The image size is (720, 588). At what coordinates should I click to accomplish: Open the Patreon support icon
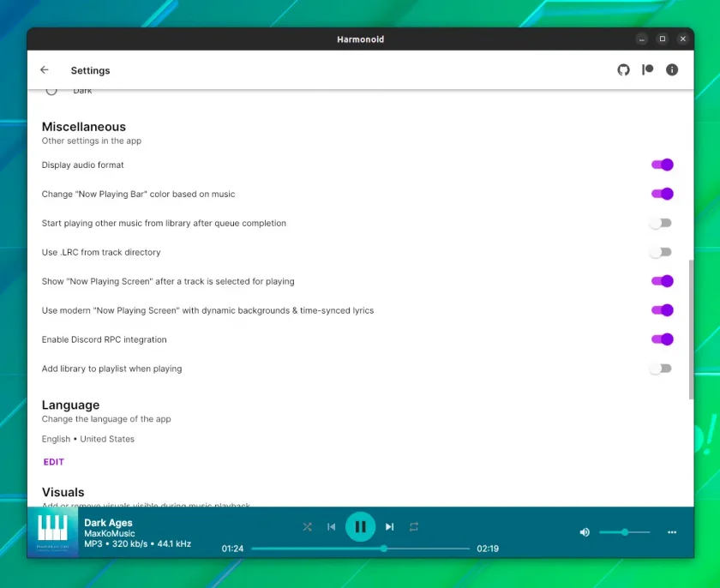[x=647, y=69]
